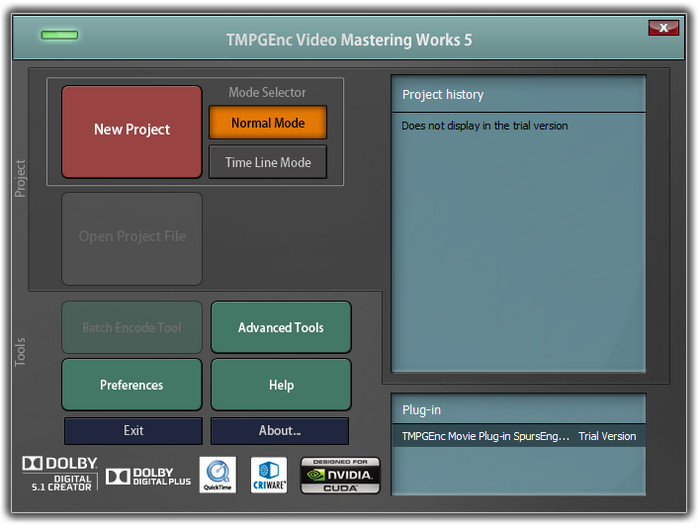
Task: Click the Dolby Digital Plus logo
Action: tap(148, 476)
